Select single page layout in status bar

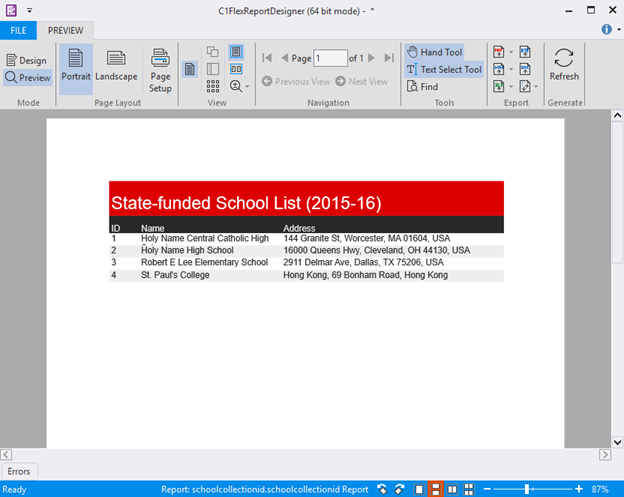pyautogui.click(x=419, y=489)
